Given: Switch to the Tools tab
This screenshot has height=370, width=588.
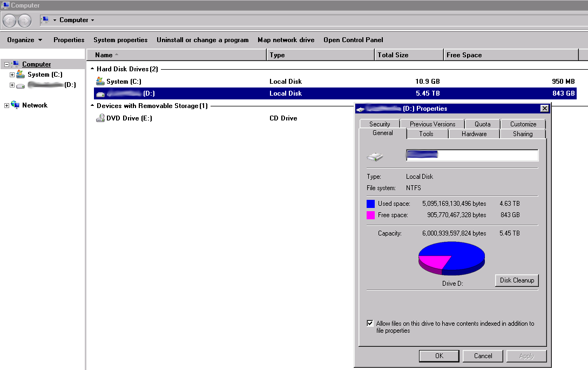Looking at the screenshot, I should coord(426,134).
